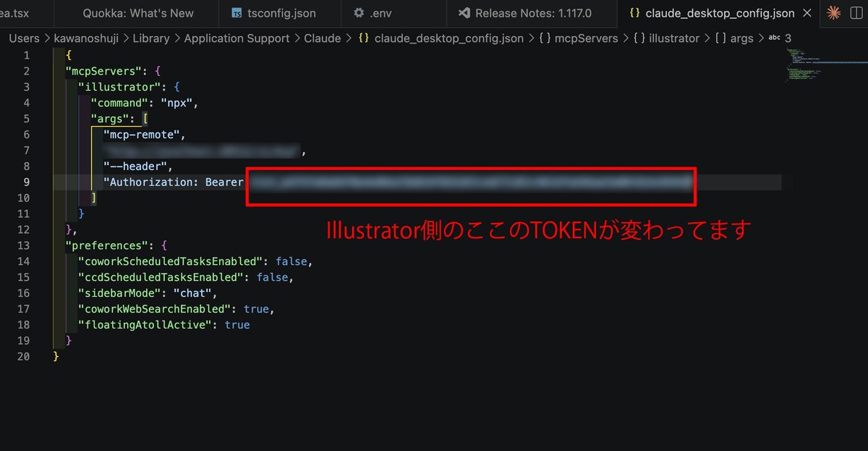The height and width of the screenshot is (451, 868).
Task: Click the "npx" value on line 4
Action: [x=176, y=103]
